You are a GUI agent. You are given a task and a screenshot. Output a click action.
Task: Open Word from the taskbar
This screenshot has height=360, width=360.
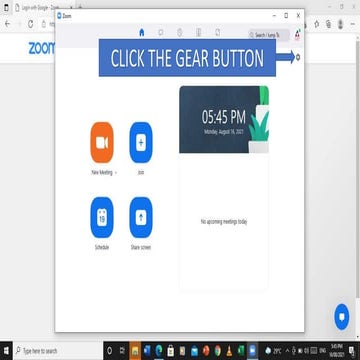point(147,351)
